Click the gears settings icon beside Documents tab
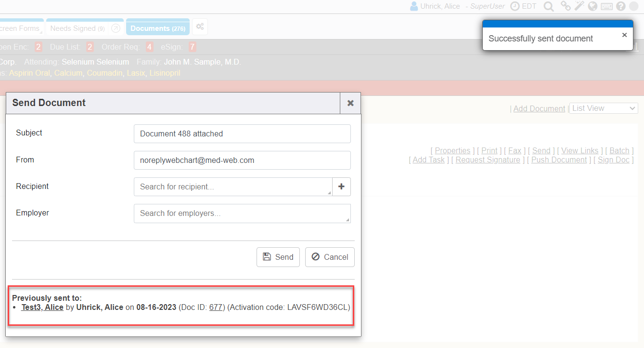Image resolution: width=644 pixels, height=348 pixels. (x=200, y=27)
